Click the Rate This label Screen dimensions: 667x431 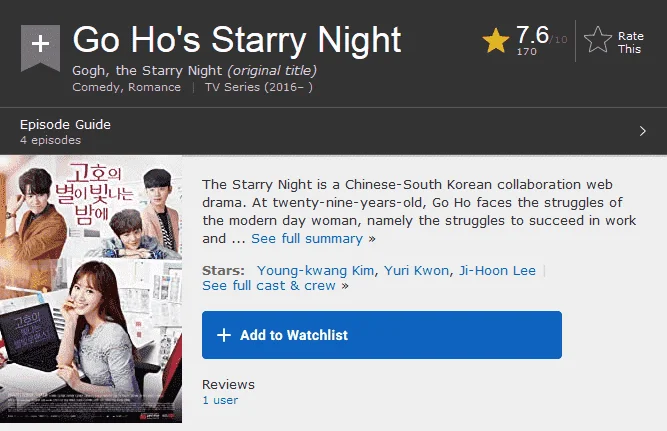(630, 43)
